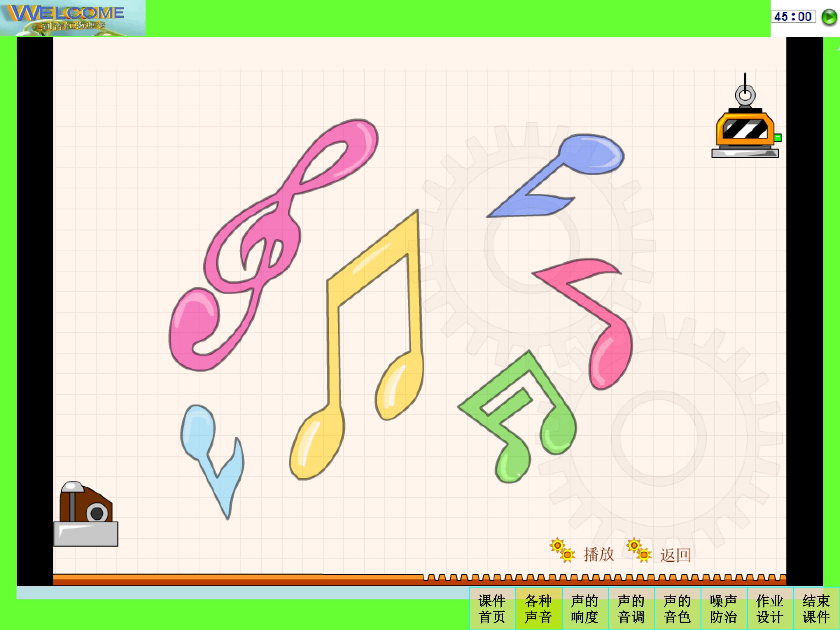Go to the 声的音调 section
840x630 pixels.
[631, 609]
